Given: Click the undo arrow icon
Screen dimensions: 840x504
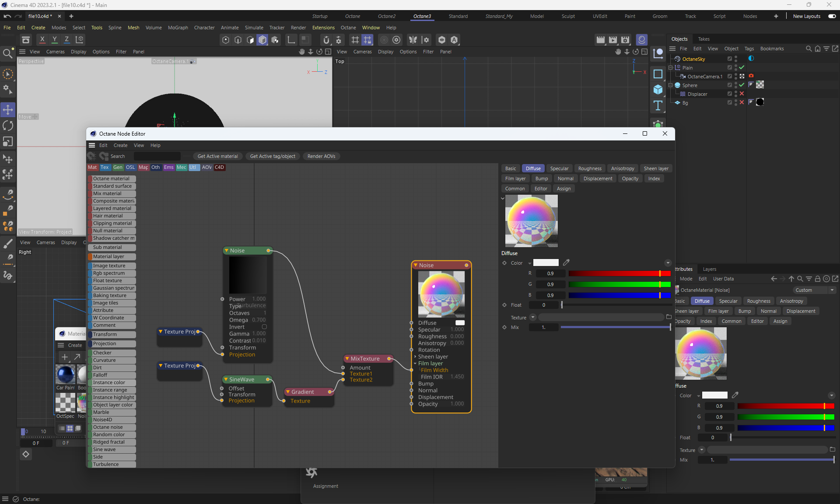Looking at the screenshot, I should click(x=7, y=16).
